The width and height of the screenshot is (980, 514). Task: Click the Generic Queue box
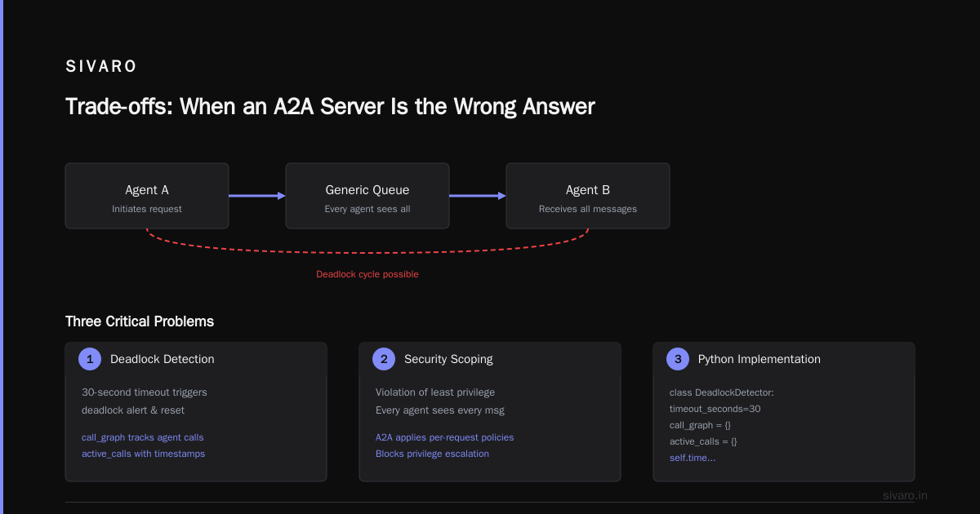click(x=367, y=196)
